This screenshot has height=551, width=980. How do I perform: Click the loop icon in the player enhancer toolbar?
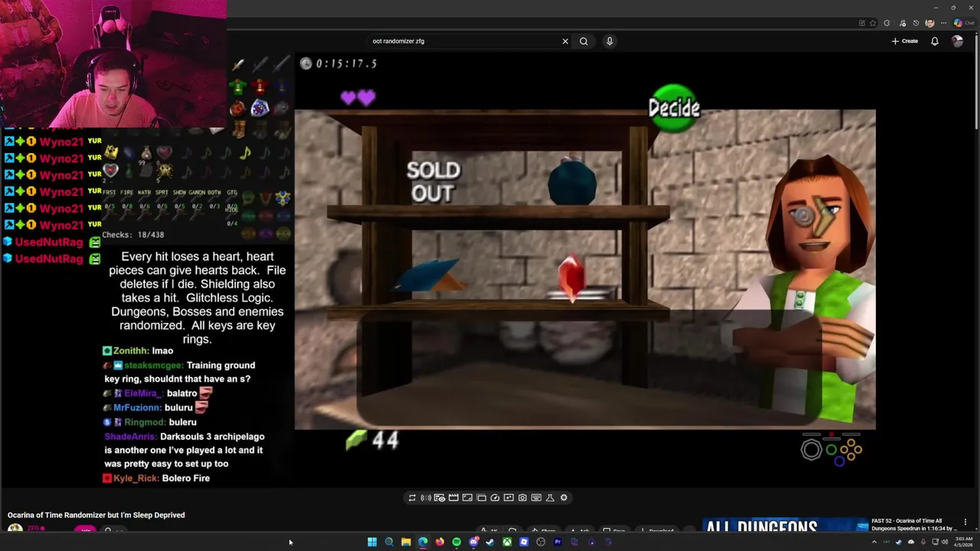[412, 497]
